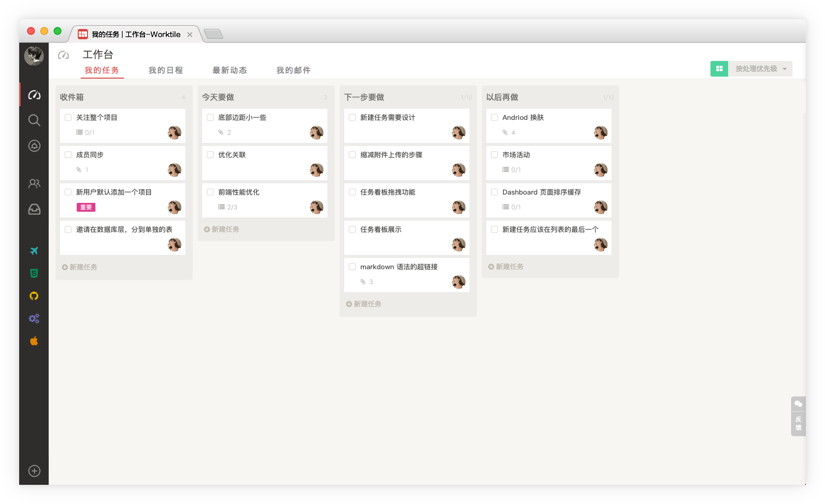Click the 反馈 feedback button
The height and width of the screenshot is (504, 825).
[x=798, y=423]
